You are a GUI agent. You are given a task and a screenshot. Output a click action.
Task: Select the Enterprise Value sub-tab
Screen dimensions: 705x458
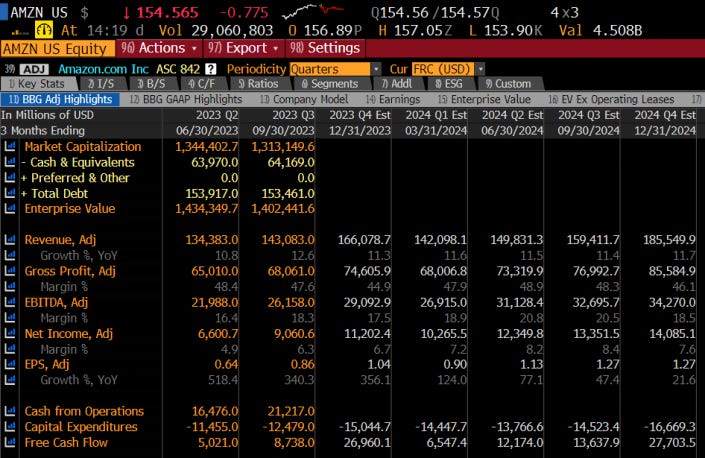tap(485, 99)
